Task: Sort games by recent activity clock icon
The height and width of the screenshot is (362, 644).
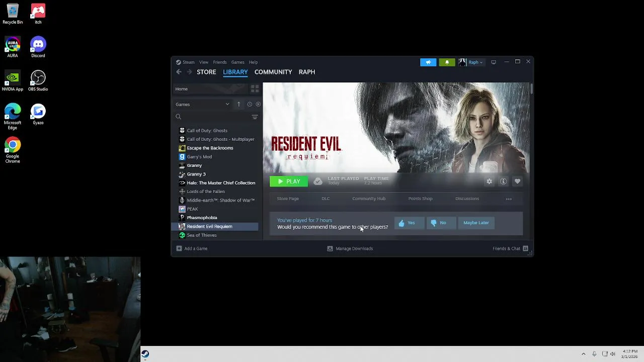Action: 250,104
